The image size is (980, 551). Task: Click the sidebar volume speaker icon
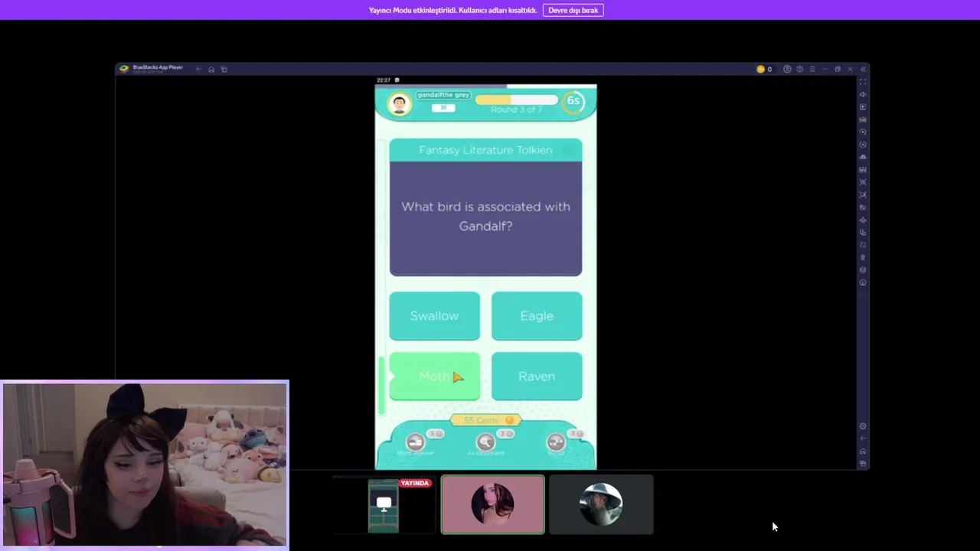click(863, 94)
